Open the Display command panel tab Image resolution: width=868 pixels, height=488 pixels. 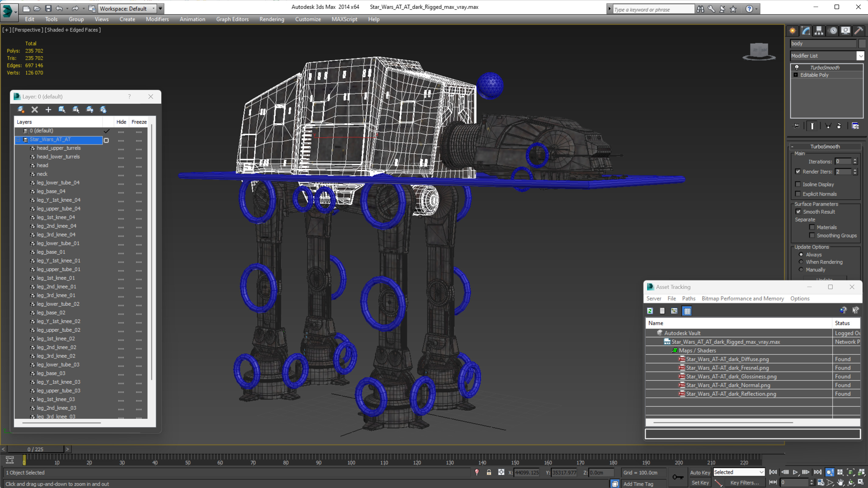coord(845,31)
